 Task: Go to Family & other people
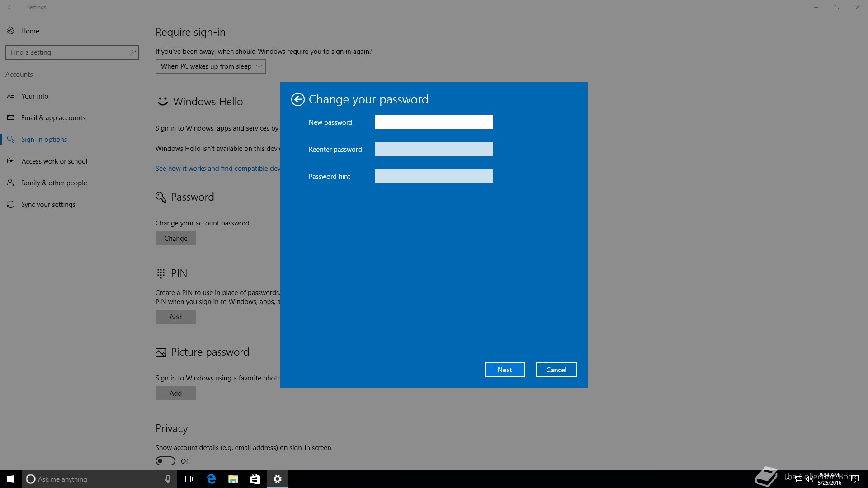(54, 183)
